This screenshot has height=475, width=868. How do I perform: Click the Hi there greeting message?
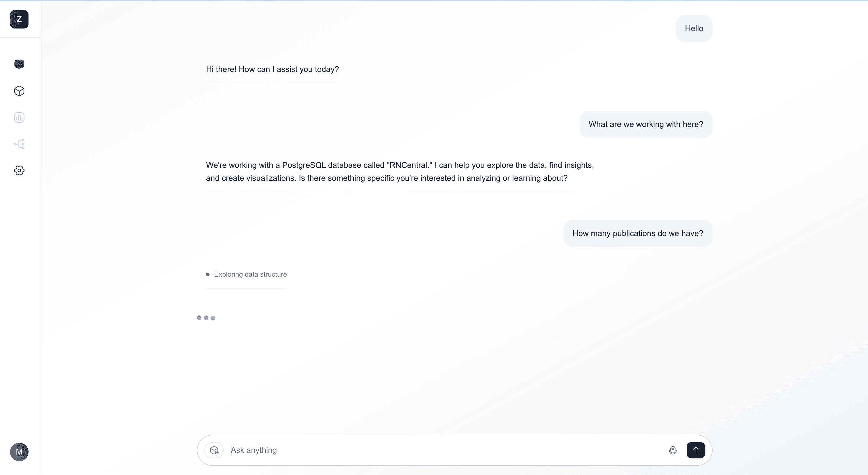click(272, 69)
